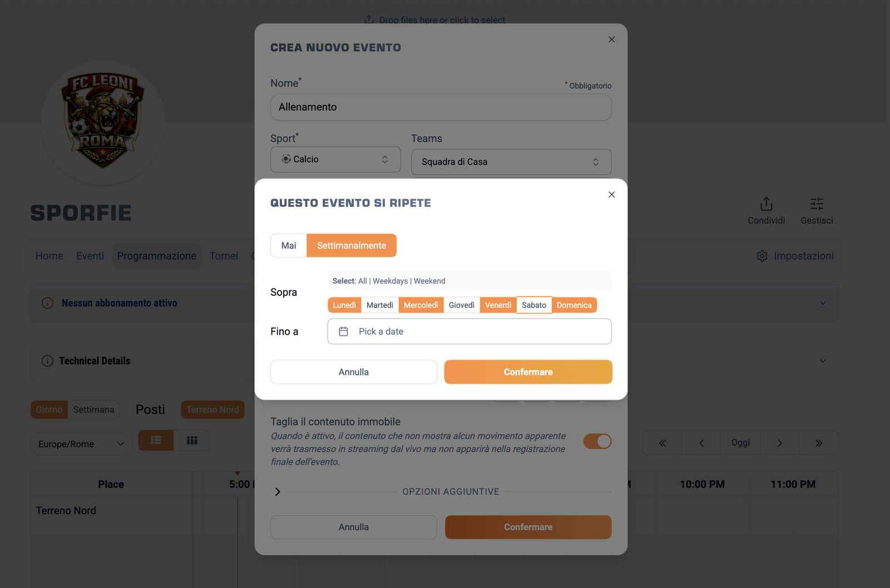890x588 pixels.
Task: Click the Condividi share icon
Action: [766, 204]
